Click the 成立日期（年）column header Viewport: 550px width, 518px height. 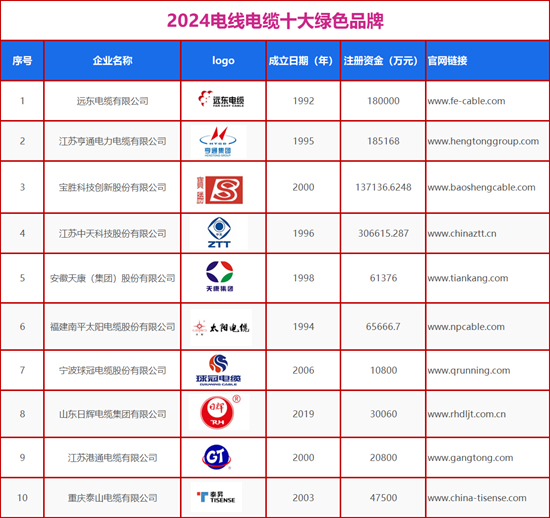pos(303,61)
